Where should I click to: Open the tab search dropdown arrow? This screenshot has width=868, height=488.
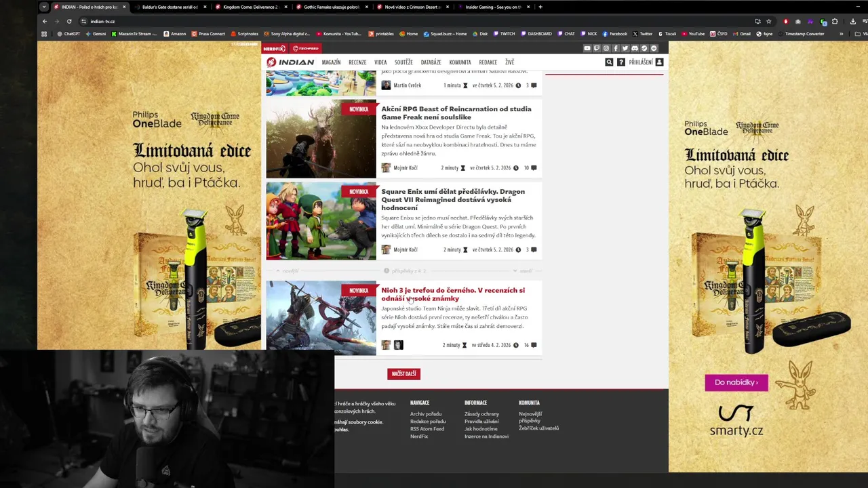(44, 7)
